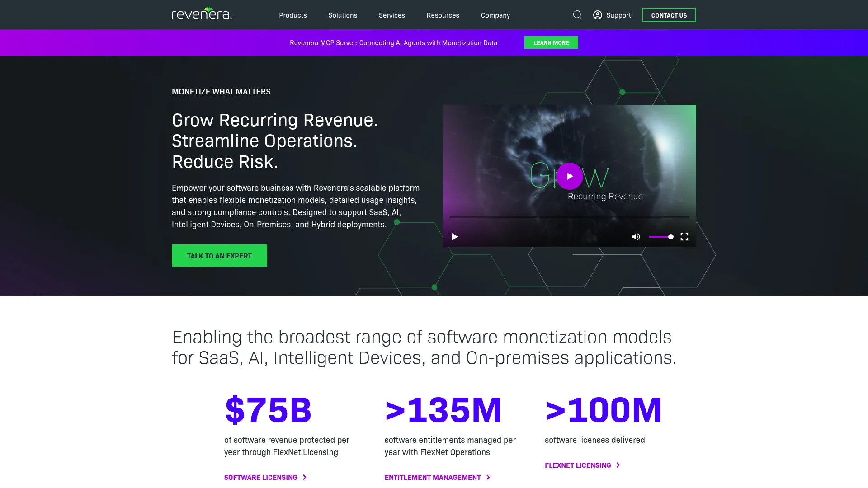Click the banner text about Revenera MCP Server

[393, 43]
